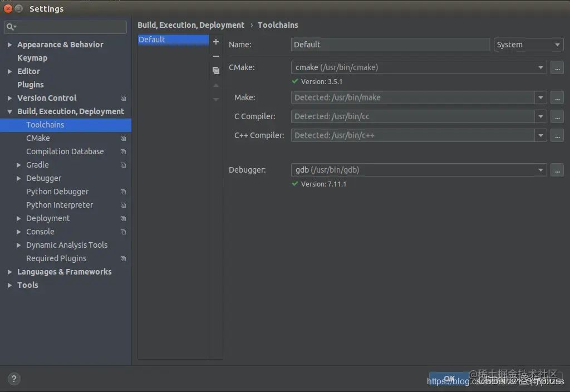Open the C++ Compiler dropdown

click(540, 136)
